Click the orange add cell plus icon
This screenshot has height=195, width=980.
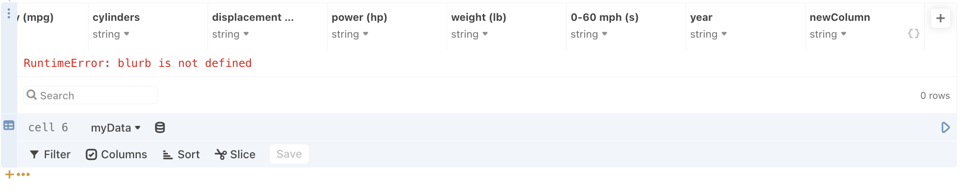9,175
